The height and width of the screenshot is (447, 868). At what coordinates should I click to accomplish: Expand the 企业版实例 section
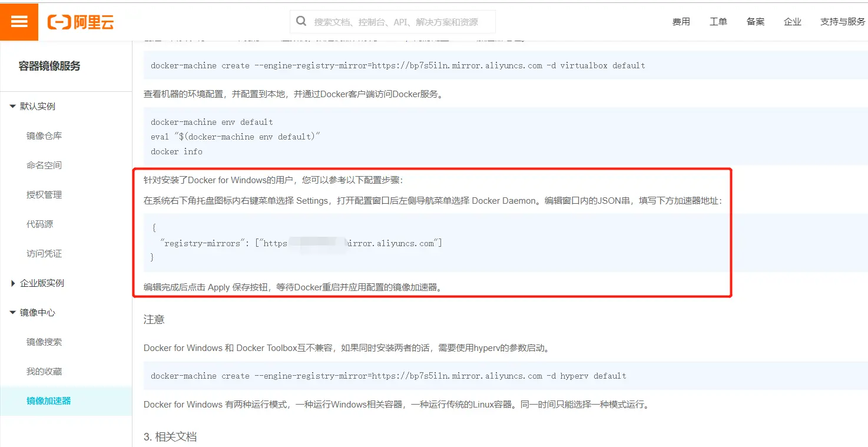pos(37,283)
